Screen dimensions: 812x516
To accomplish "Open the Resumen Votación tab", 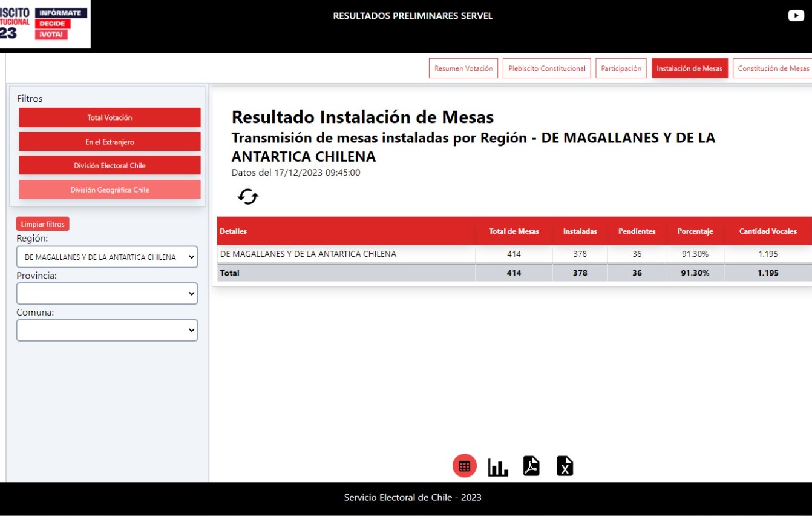I will pos(463,68).
